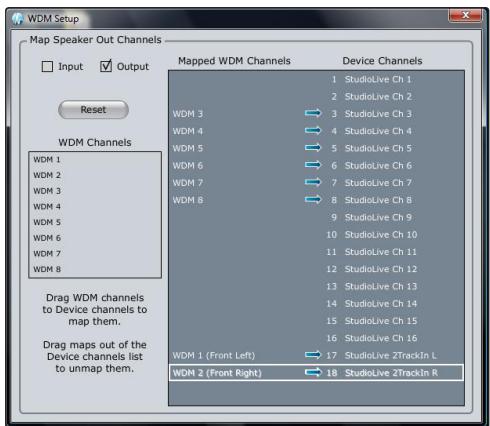Select WDM 2 (Front Right) mapping
Screen dimensions: 490x426
click(x=217, y=373)
